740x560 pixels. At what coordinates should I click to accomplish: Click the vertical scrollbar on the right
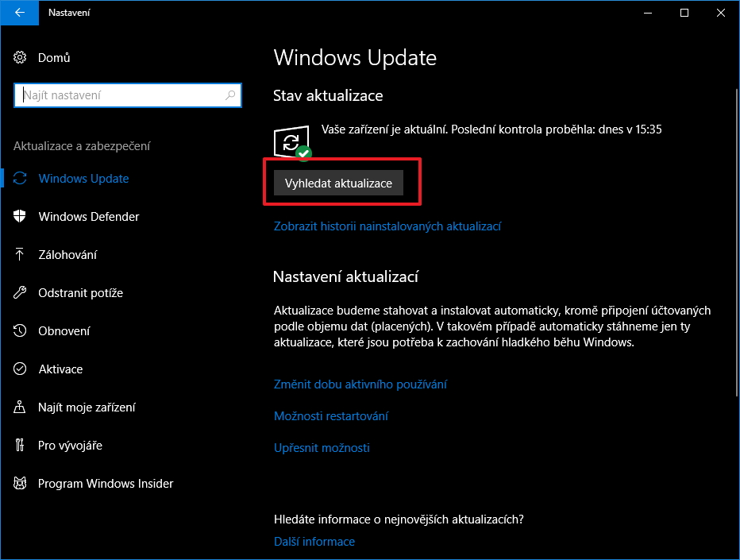[x=737, y=243]
